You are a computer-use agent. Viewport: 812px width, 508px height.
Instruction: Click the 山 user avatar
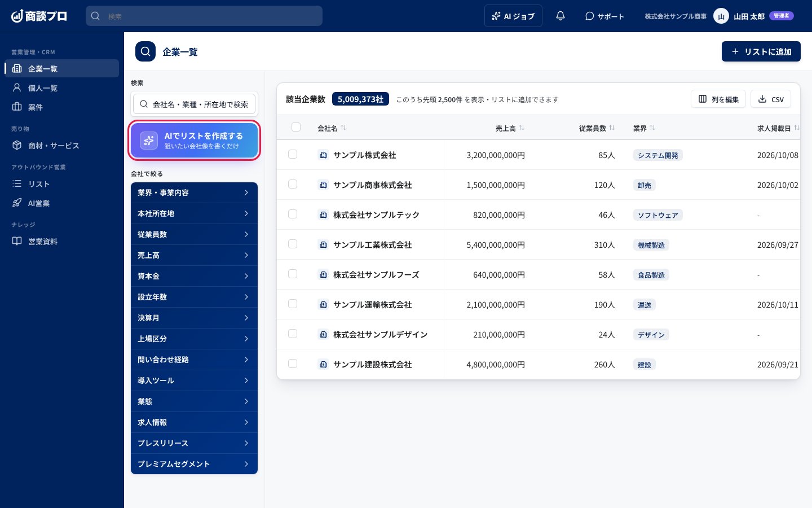coord(721,16)
